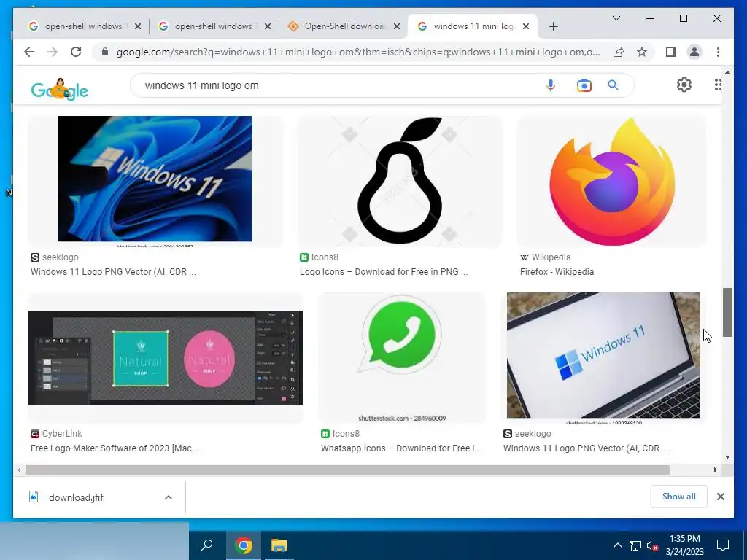Close the second open-shell windows tab
This screenshot has width=747, height=560.
[x=268, y=26]
